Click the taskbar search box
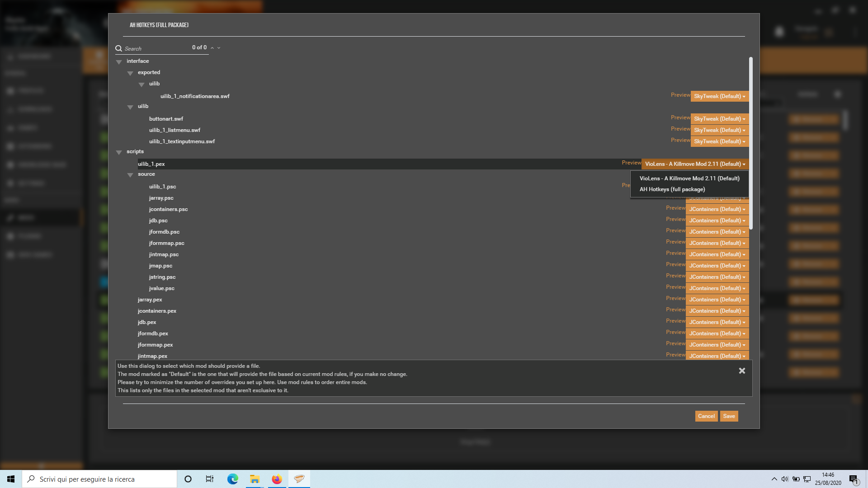This screenshot has width=868, height=488. pyautogui.click(x=99, y=479)
